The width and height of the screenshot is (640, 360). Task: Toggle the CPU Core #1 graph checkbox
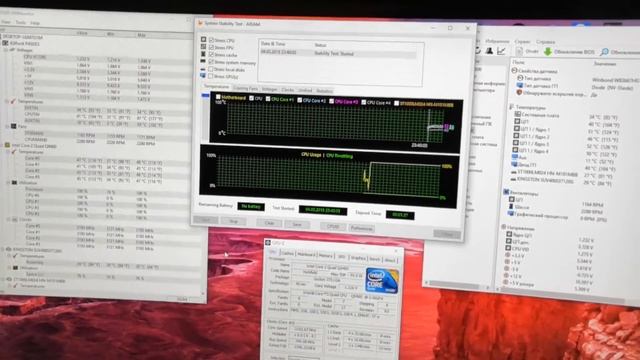point(268,99)
